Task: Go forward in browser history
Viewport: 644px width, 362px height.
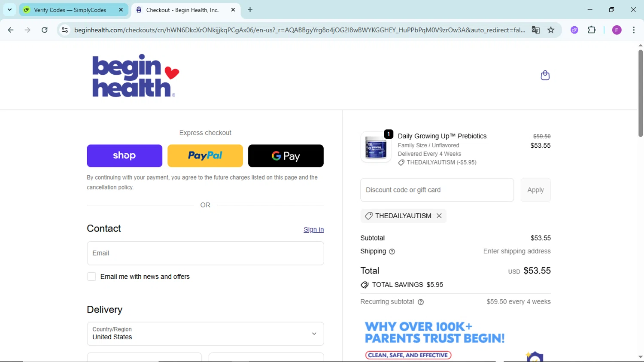Action: tap(27, 30)
